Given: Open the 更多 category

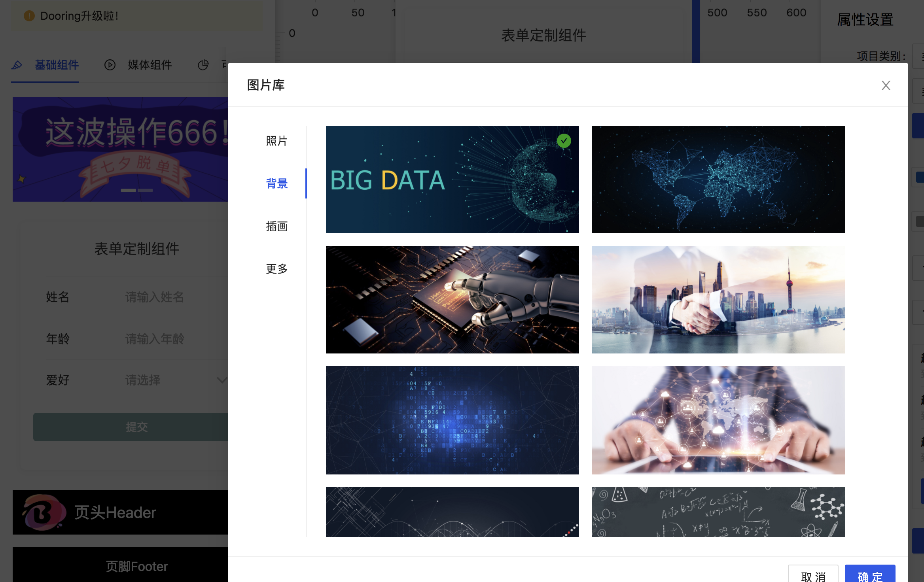Looking at the screenshot, I should click(276, 269).
